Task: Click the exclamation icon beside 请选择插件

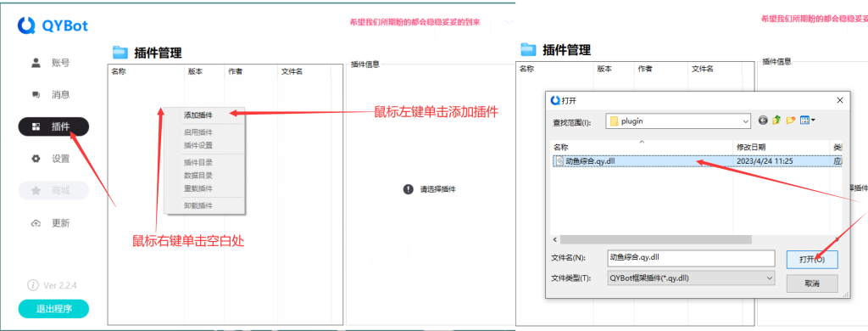Action: pos(408,189)
